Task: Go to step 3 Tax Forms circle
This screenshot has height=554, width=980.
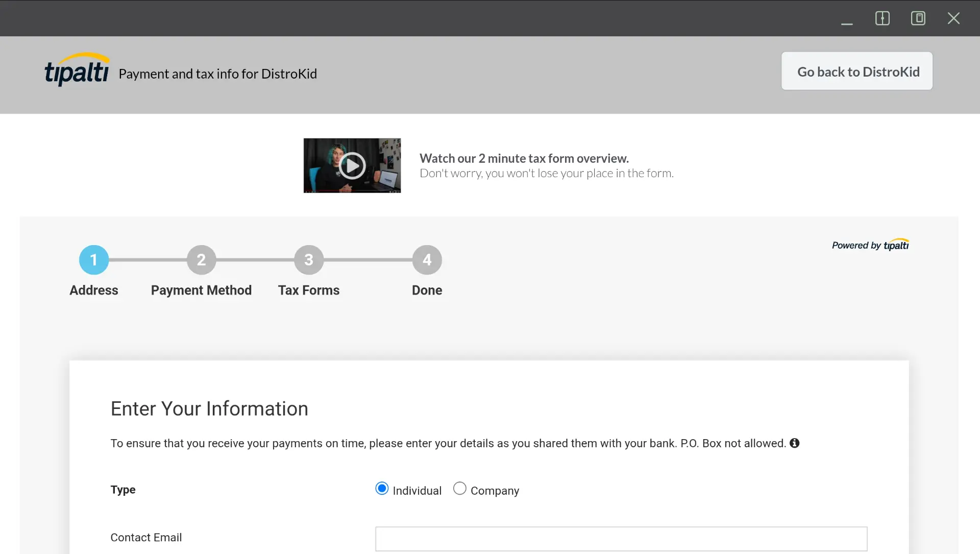Action: [x=309, y=260]
